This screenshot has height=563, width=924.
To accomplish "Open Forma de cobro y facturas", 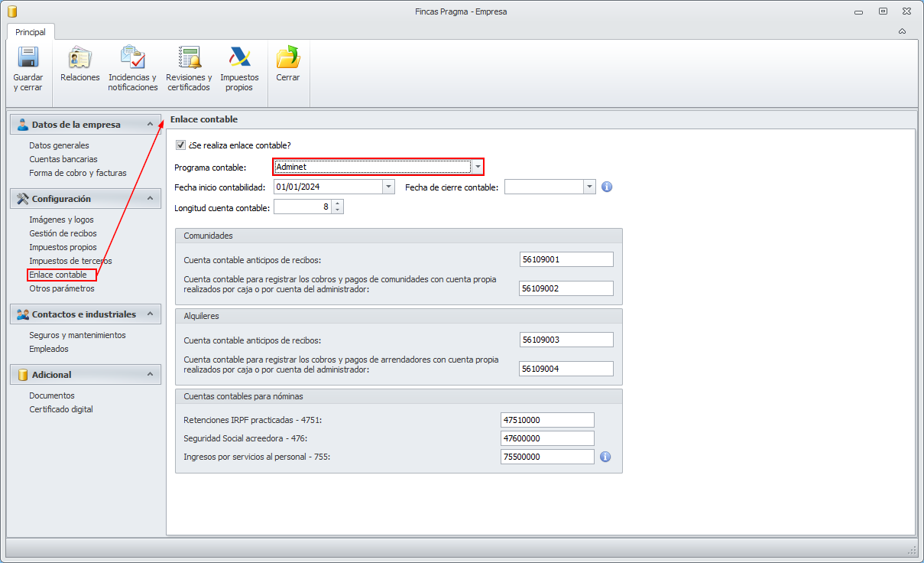I will coord(78,173).
